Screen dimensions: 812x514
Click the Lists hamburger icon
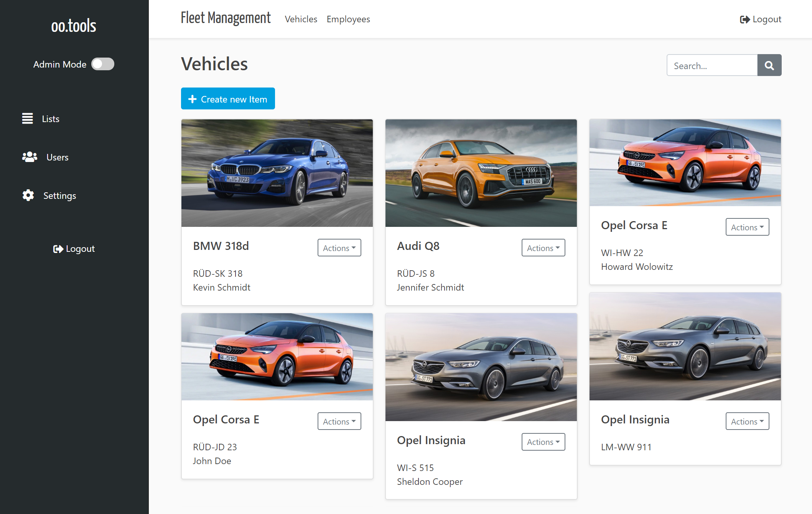(27, 119)
